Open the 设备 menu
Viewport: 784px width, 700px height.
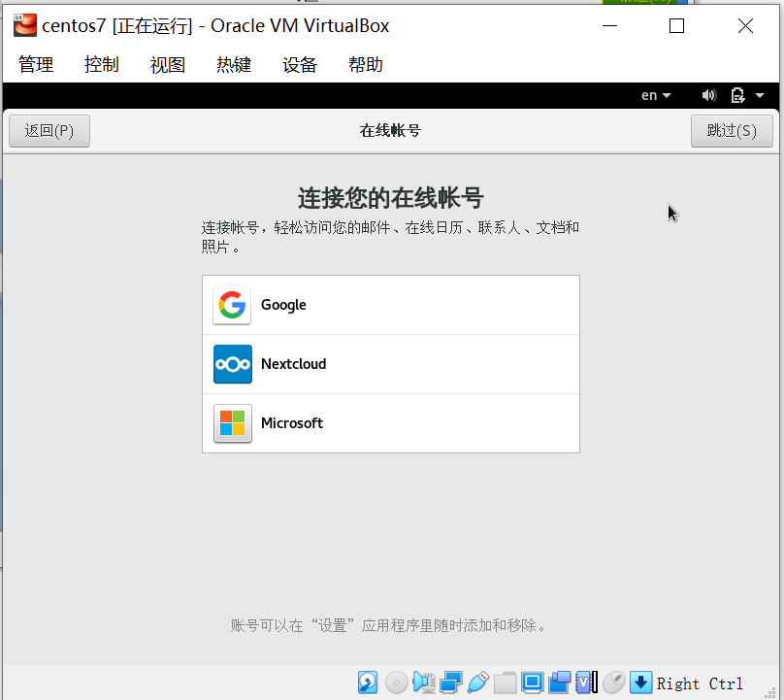(x=300, y=64)
